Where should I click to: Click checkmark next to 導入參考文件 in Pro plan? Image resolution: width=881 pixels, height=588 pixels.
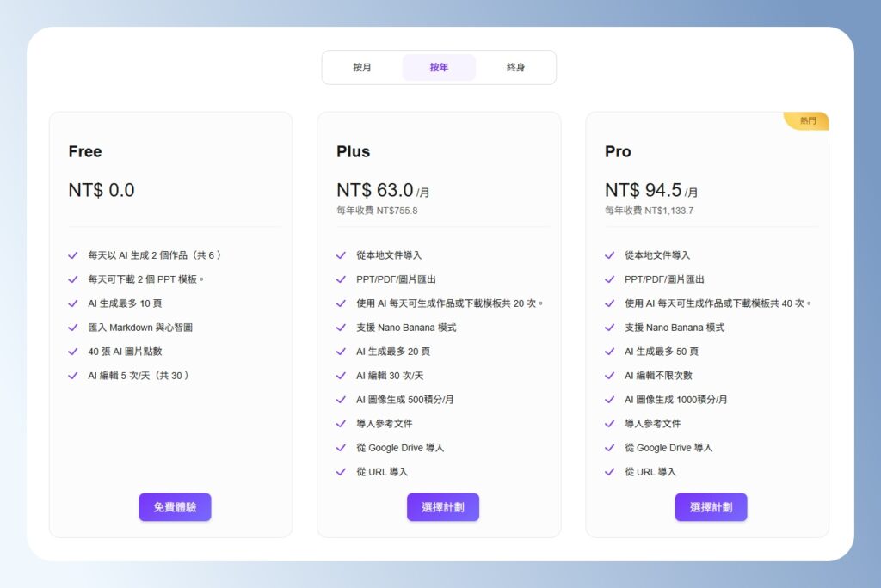(608, 423)
